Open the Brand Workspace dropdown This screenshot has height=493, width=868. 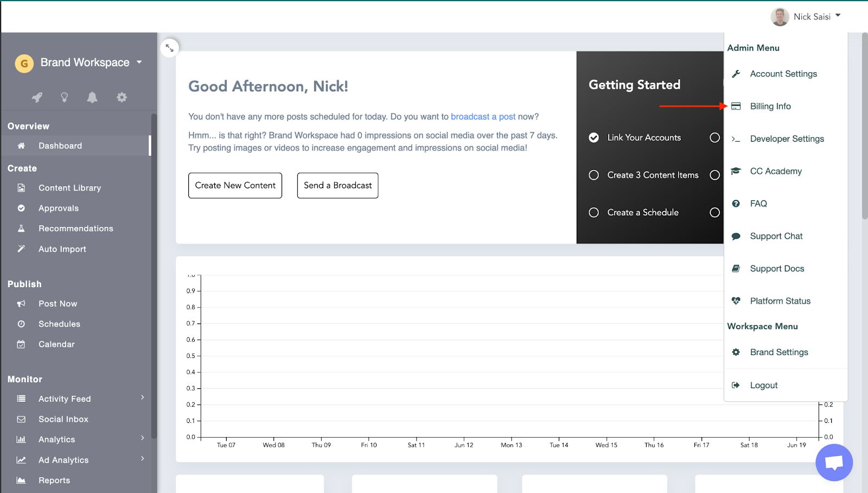click(91, 62)
